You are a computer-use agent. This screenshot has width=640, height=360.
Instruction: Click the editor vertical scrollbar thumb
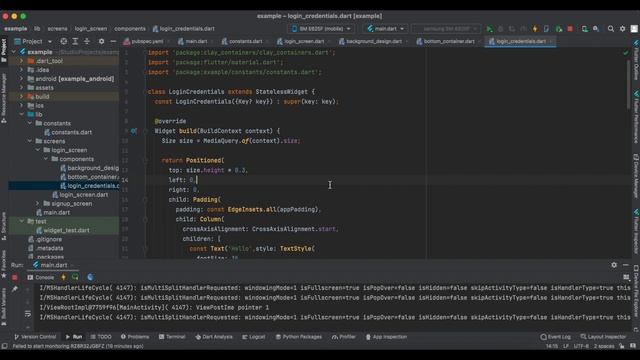pos(629,85)
